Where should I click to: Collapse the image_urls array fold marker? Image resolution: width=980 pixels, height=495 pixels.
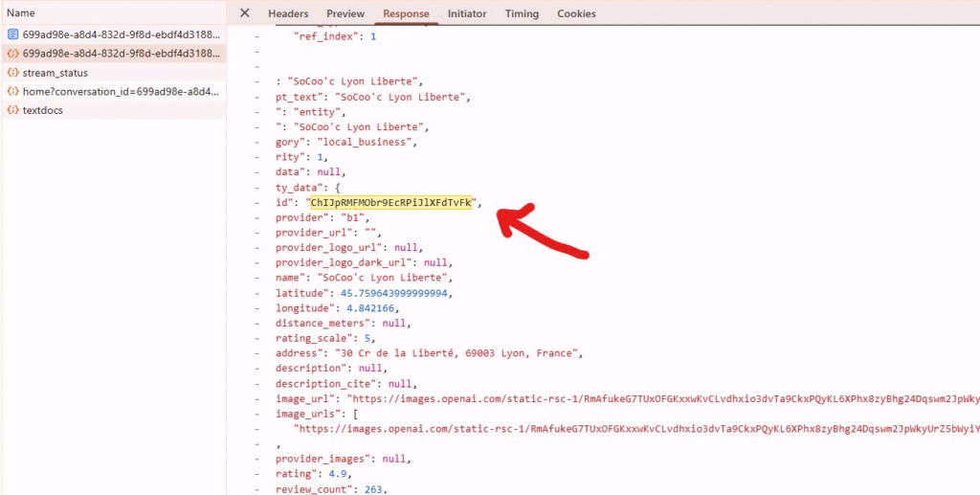point(256,414)
